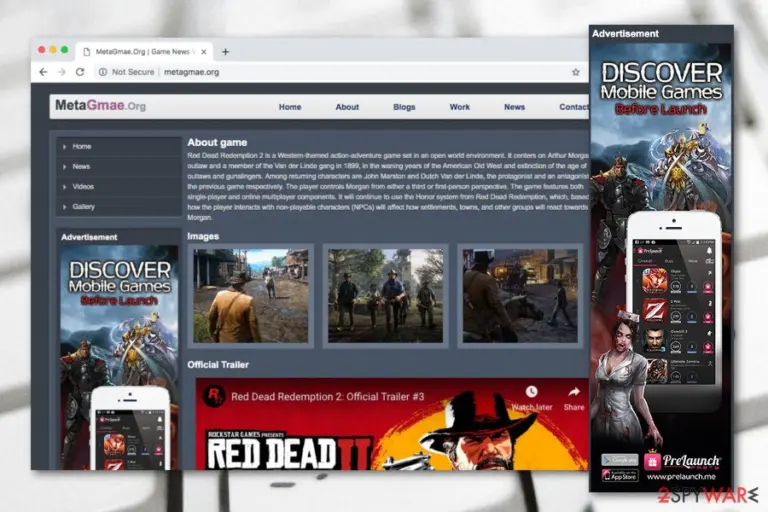The width and height of the screenshot is (768, 512).
Task: Reload the page with refresh icon
Action: [80, 72]
